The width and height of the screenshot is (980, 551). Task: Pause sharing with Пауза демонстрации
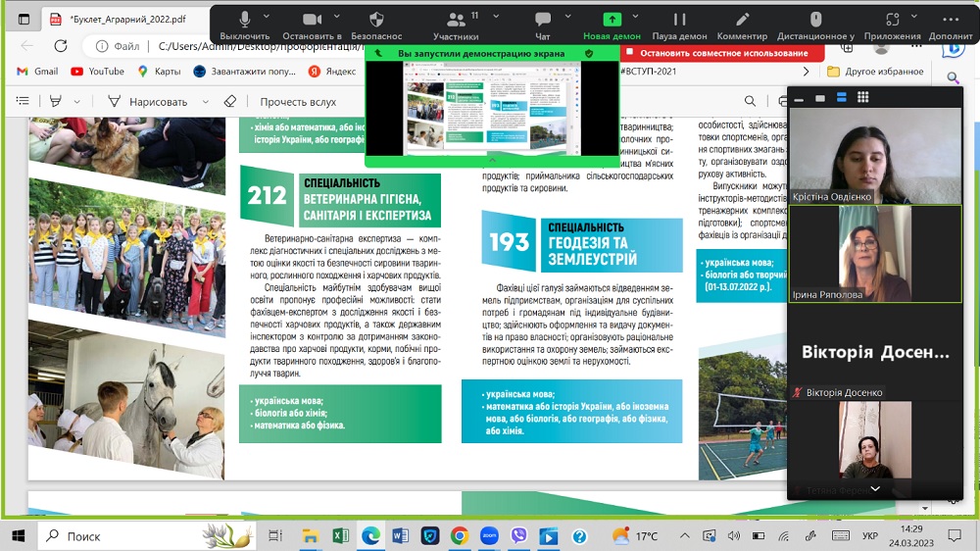679,25
